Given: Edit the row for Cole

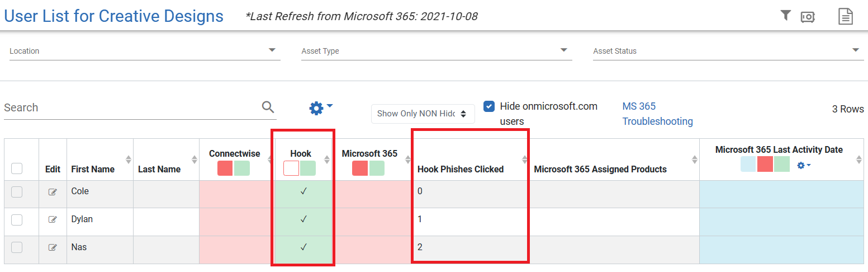Looking at the screenshot, I should pos(53,192).
